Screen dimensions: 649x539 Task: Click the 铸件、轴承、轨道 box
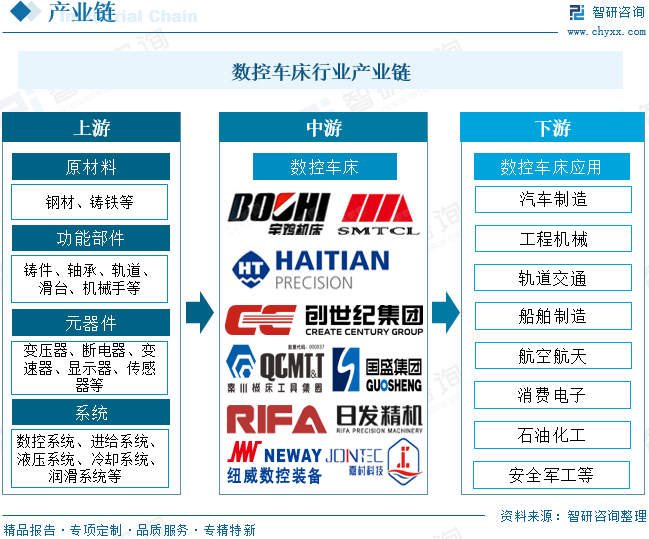[89, 279]
